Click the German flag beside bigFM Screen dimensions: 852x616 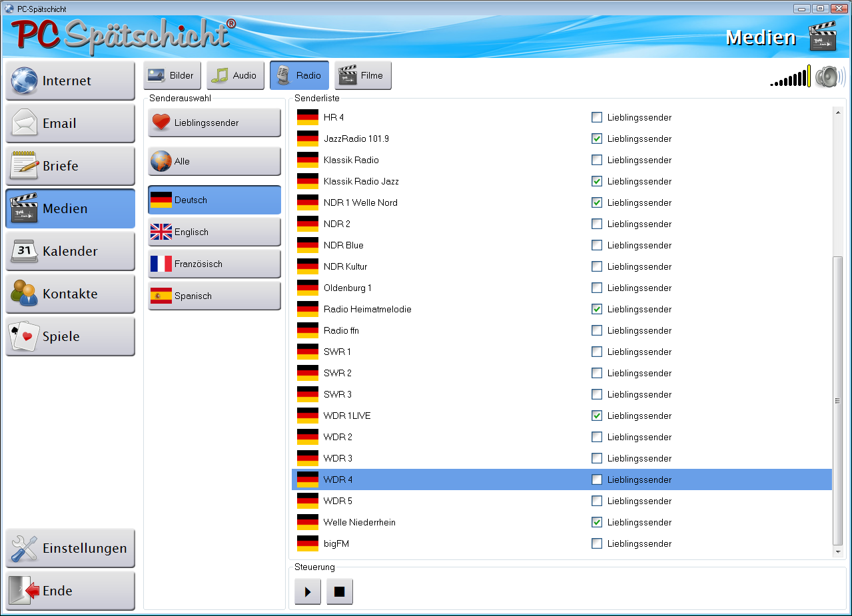click(x=308, y=543)
